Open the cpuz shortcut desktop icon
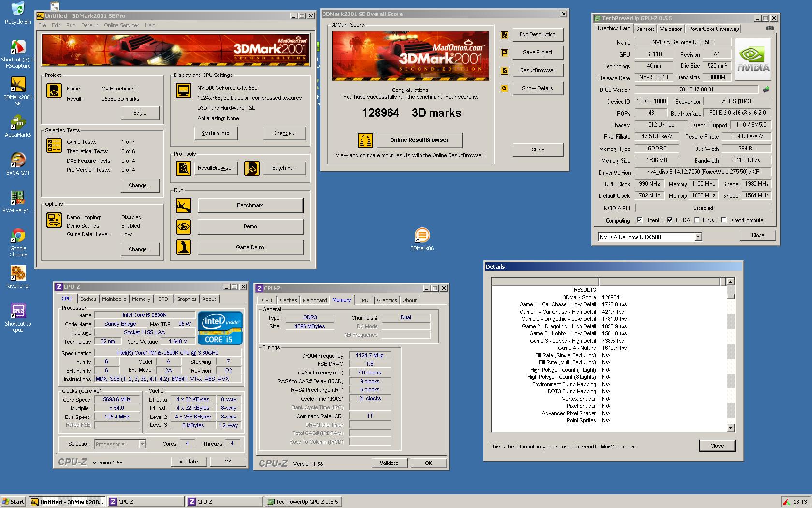This screenshot has width=812, height=508. 18,311
